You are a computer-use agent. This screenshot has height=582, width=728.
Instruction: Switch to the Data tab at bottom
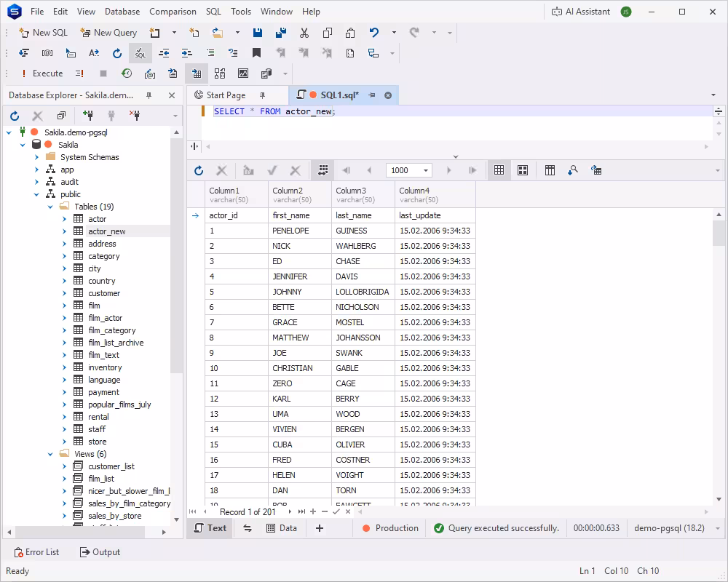[281, 528]
